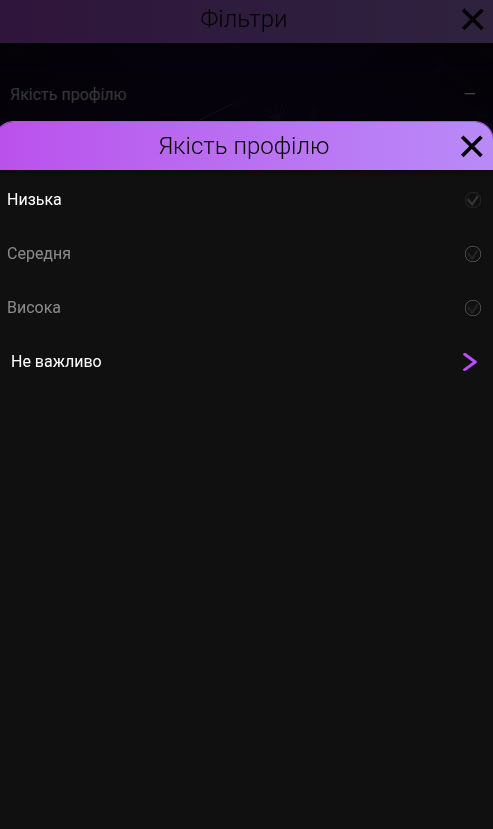Tick the checkmark circle for Середня
Image resolution: width=493 pixels, height=829 pixels.
click(x=472, y=254)
